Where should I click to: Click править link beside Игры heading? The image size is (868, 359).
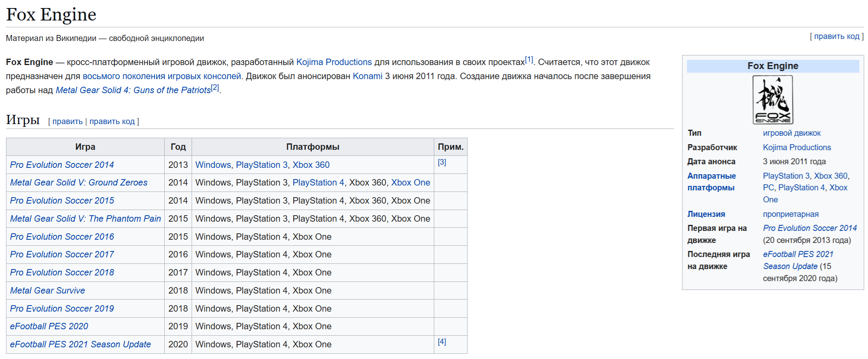[67, 121]
